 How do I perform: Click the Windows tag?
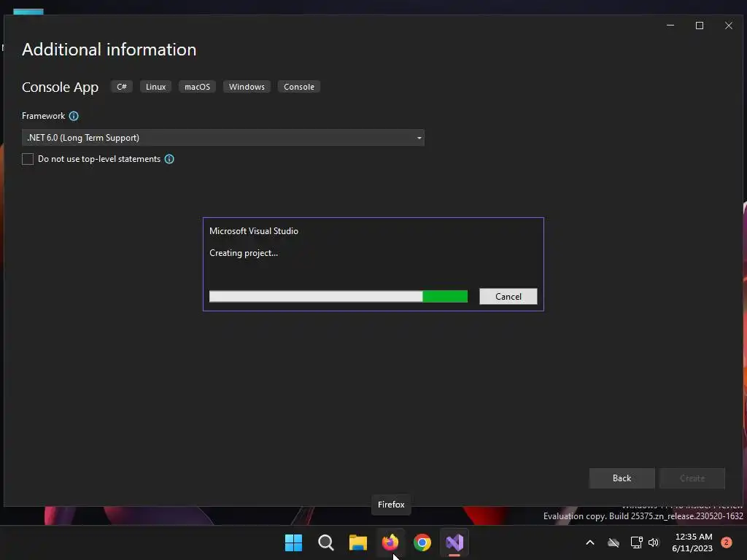pyautogui.click(x=247, y=87)
